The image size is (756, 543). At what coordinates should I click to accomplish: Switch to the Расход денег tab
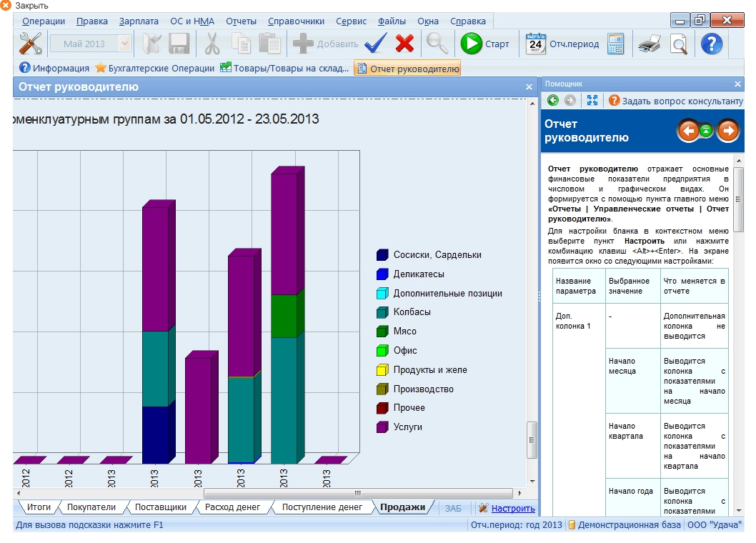(x=232, y=507)
